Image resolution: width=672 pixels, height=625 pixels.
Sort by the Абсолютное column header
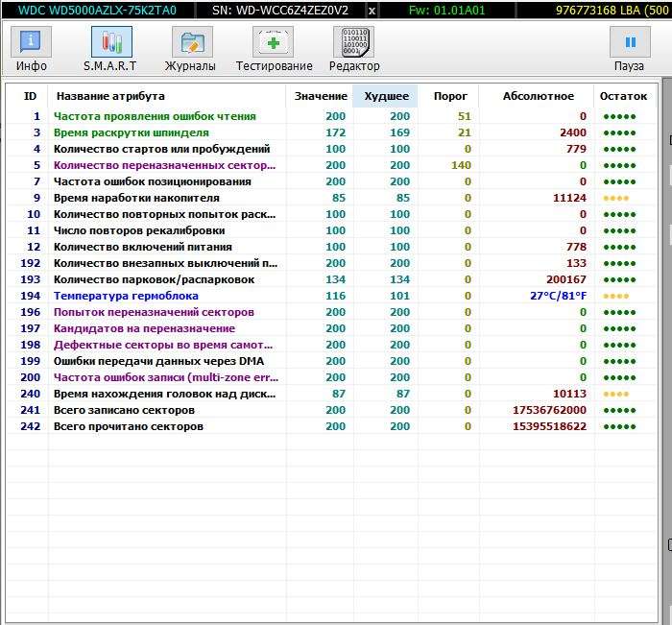point(538,96)
